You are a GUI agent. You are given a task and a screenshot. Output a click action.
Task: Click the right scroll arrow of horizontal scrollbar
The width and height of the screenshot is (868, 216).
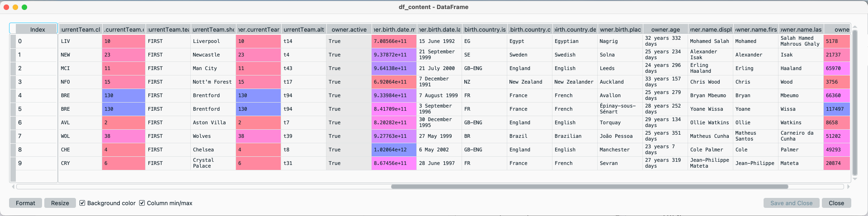(848, 187)
